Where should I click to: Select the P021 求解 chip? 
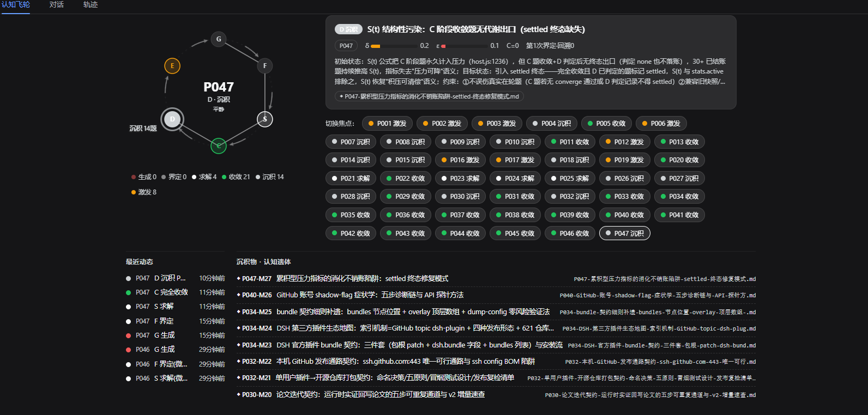coord(351,179)
